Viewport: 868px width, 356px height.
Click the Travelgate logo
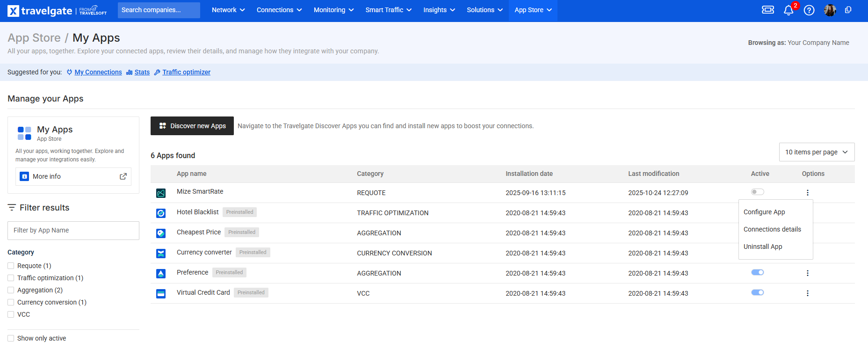(57, 10)
